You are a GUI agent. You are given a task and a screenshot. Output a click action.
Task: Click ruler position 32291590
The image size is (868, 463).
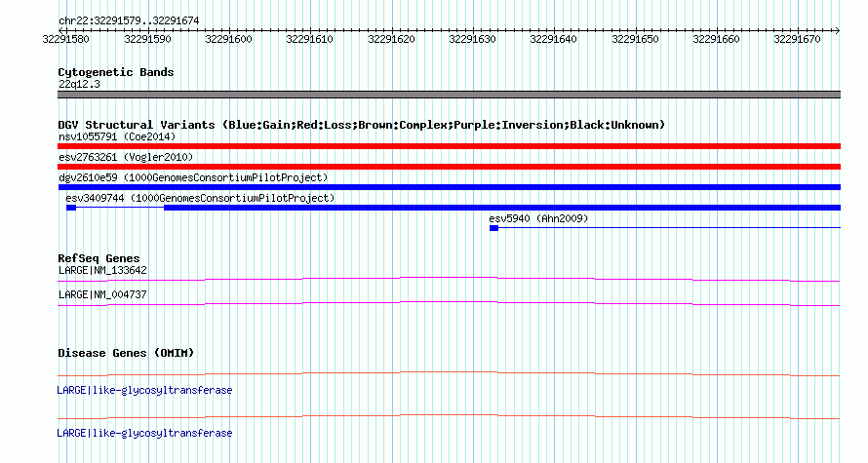click(147, 39)
